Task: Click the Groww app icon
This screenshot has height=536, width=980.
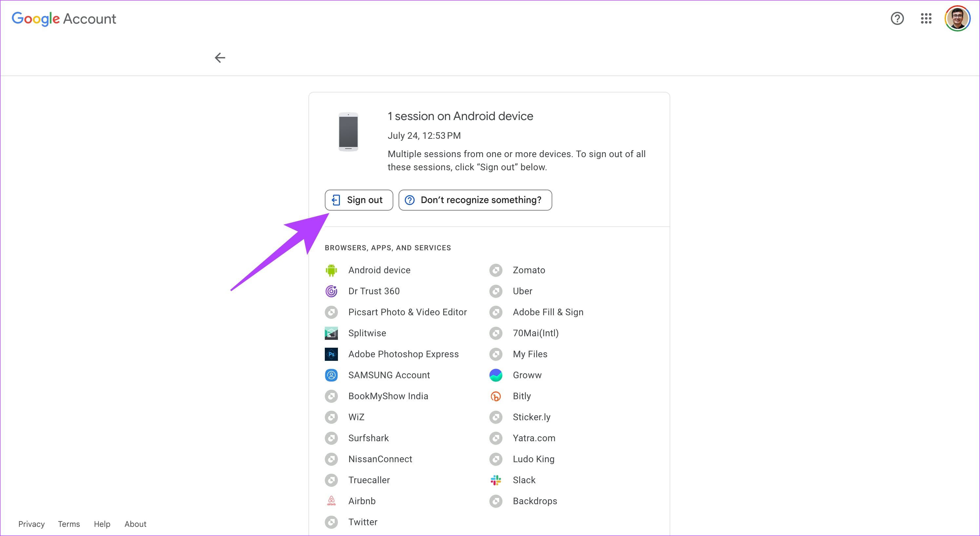Action: [497, 375]
